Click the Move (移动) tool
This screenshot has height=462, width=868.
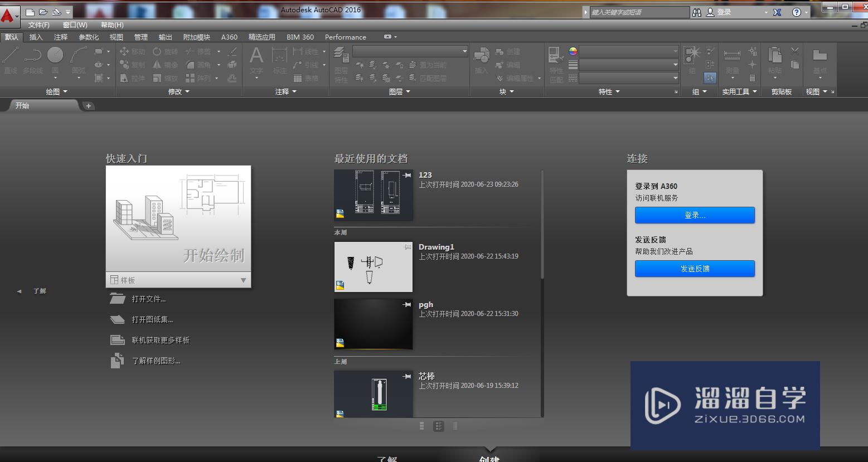(133, 51)
